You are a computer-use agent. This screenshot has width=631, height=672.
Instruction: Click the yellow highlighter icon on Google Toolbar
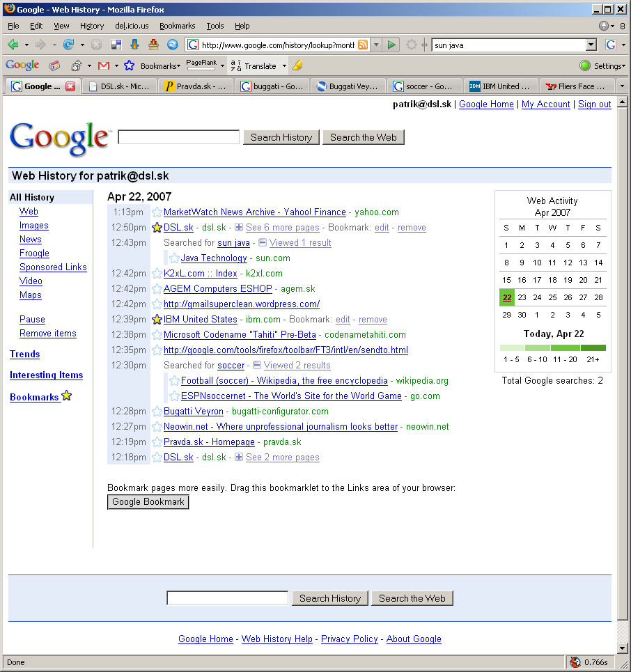(297, 65)
